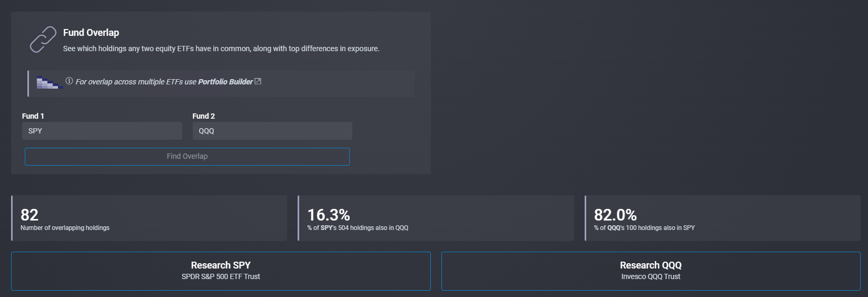Click '% of SPY's 504 holdings' text

point(358,228)
